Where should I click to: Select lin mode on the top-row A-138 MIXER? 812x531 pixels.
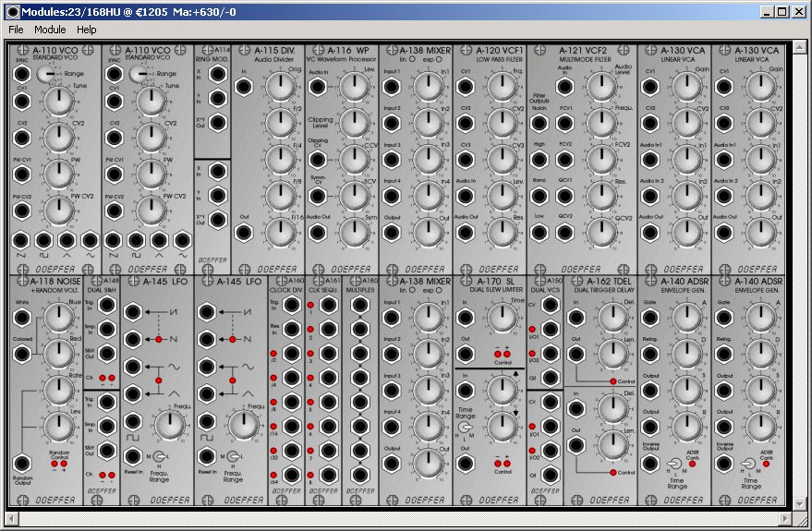[412, 59]
